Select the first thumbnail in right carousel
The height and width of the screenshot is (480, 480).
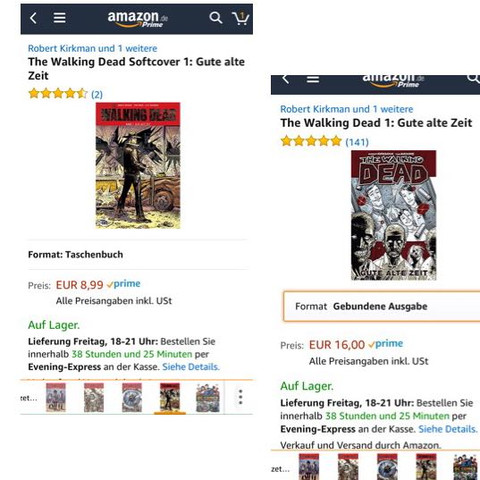coord(309,467)
